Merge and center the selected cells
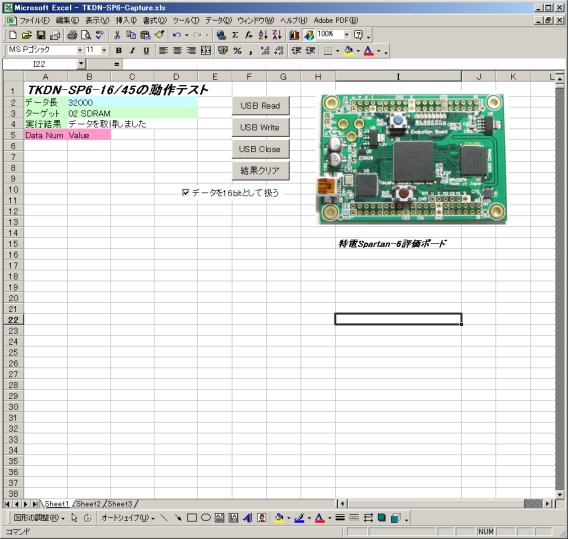Screen dimensions: 568x539 pos(206,51)
